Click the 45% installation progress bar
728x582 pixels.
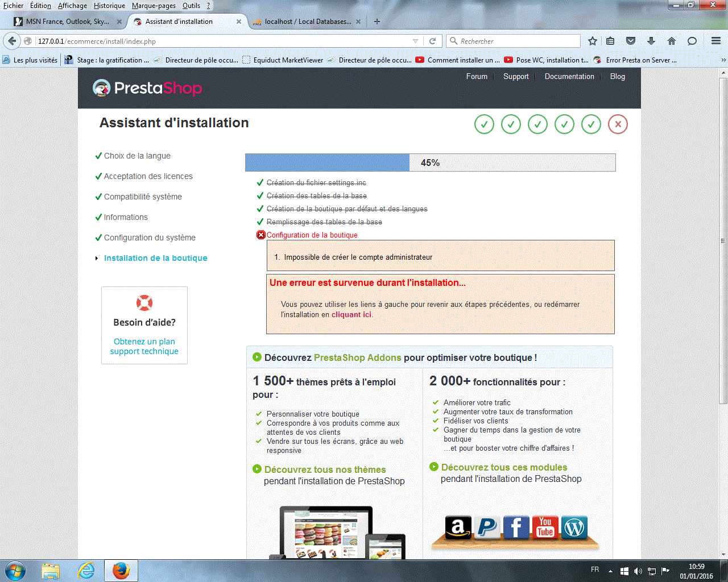(x=430, y=163)
